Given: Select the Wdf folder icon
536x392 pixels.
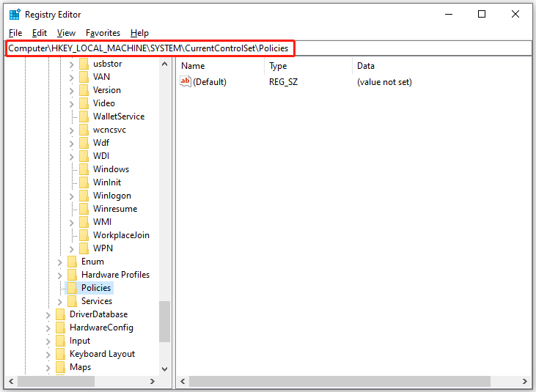Looking at the screenshot, I should (84, 143).
